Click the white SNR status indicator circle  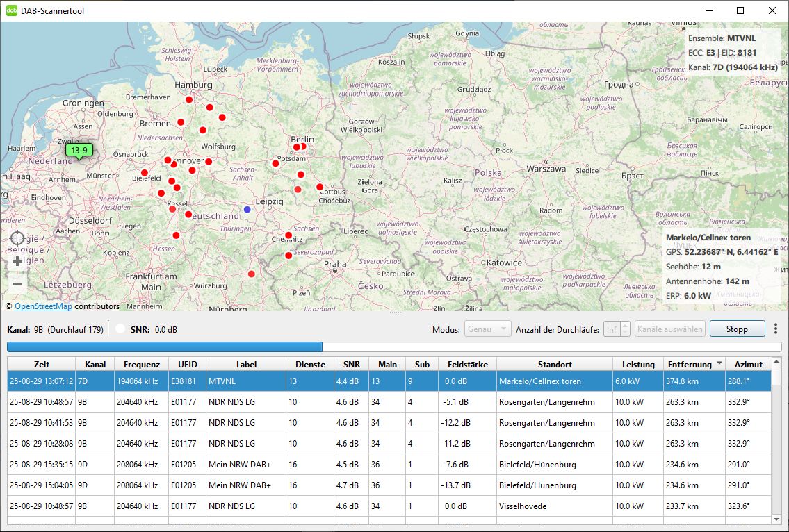coord(120,329)
